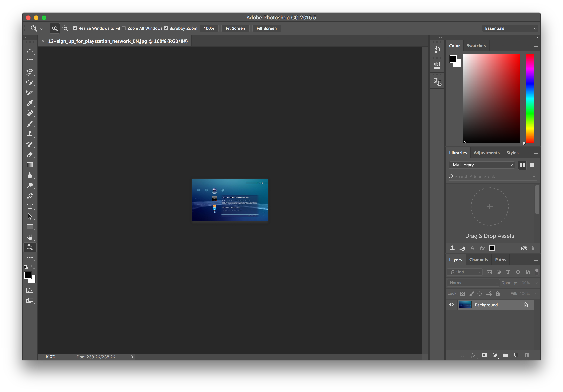This screenshot has width=563, height=392.
Task: Click the Fit Screen button
Action: [235, 28]
